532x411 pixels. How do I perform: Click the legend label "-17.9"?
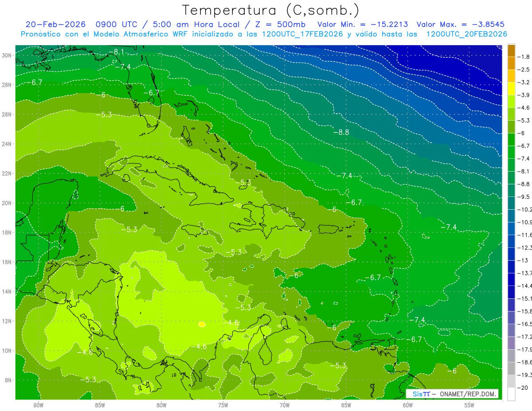click(x=525, y=349)
